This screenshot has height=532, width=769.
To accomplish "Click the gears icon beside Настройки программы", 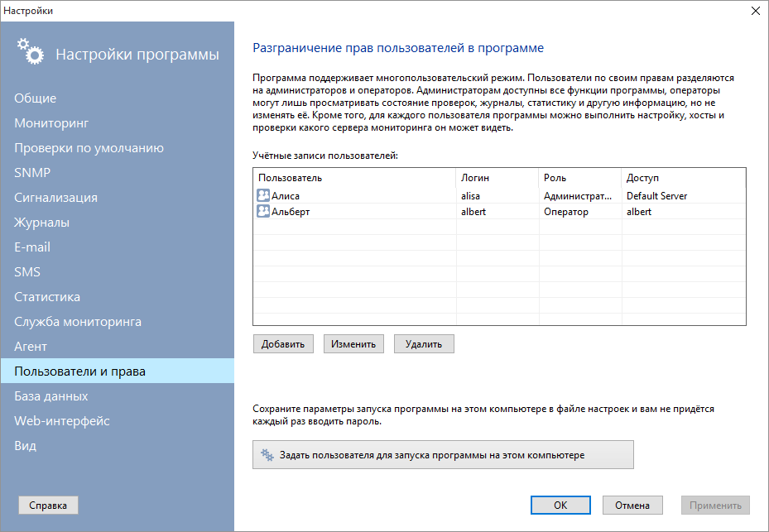I will point(31,51).
